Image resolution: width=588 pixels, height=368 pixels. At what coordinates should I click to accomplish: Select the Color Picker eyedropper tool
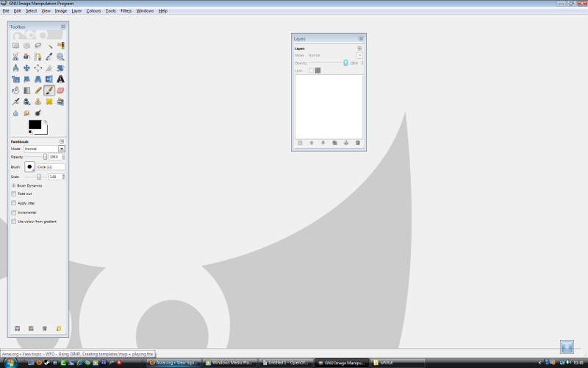click(49, 57)
